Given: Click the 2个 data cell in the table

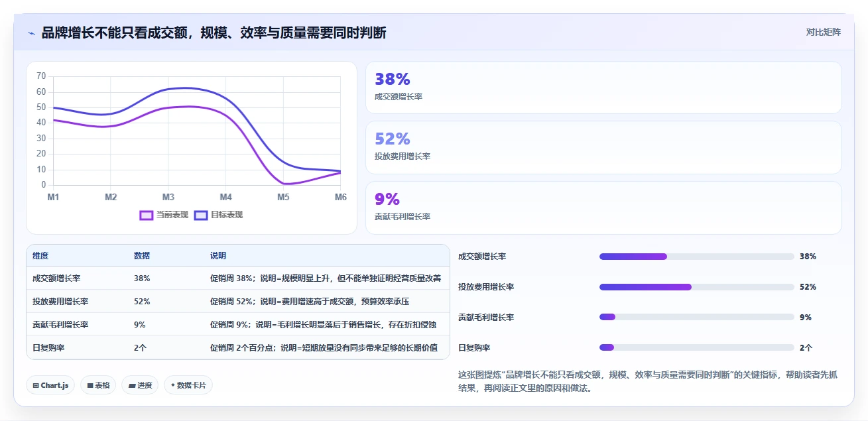Looking at the screenshot, I should tap(140, 348).
